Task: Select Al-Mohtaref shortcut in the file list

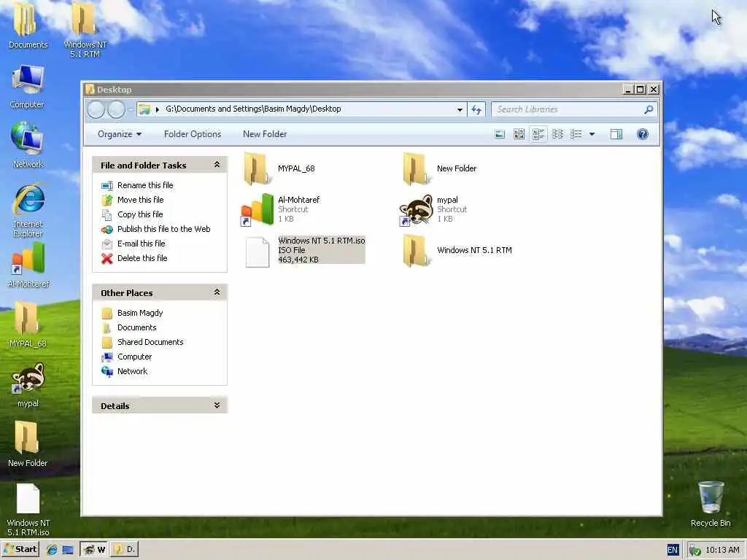Action: 281,209
